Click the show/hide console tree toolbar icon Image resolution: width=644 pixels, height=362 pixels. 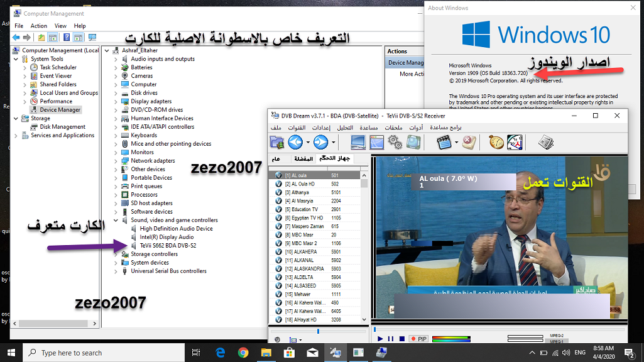click(x=53, y=37)
